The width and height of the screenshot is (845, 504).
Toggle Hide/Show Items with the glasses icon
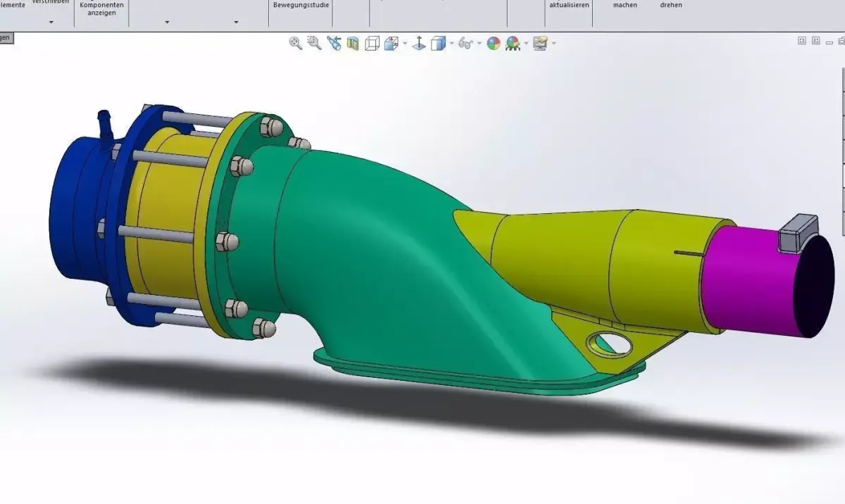465,44
